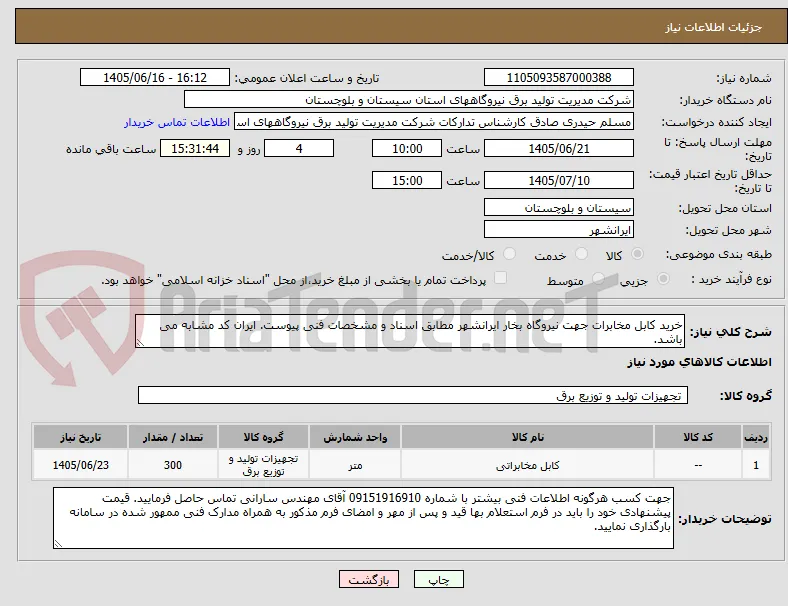The width and height of the screenshot is (788, 606).
Task: Select the کالا/خدمت radio button
Action: click(510, 254)
